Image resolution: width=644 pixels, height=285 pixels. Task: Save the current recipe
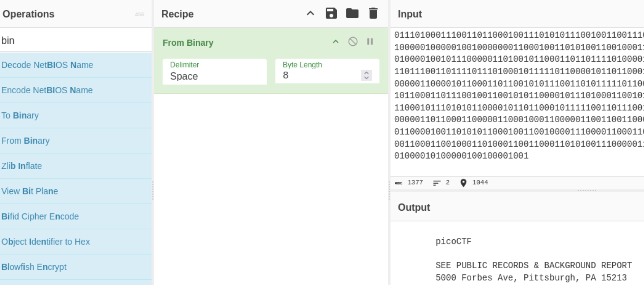331,13
